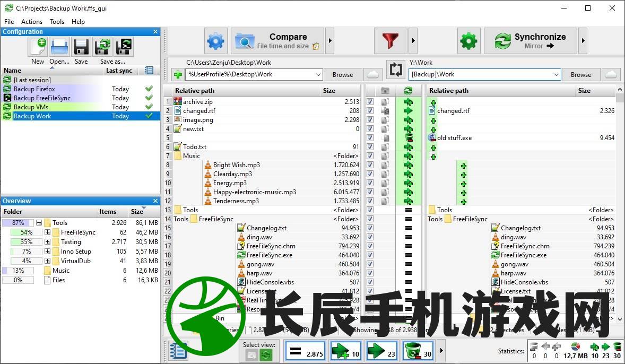Click the Compare button

(277, 41)
